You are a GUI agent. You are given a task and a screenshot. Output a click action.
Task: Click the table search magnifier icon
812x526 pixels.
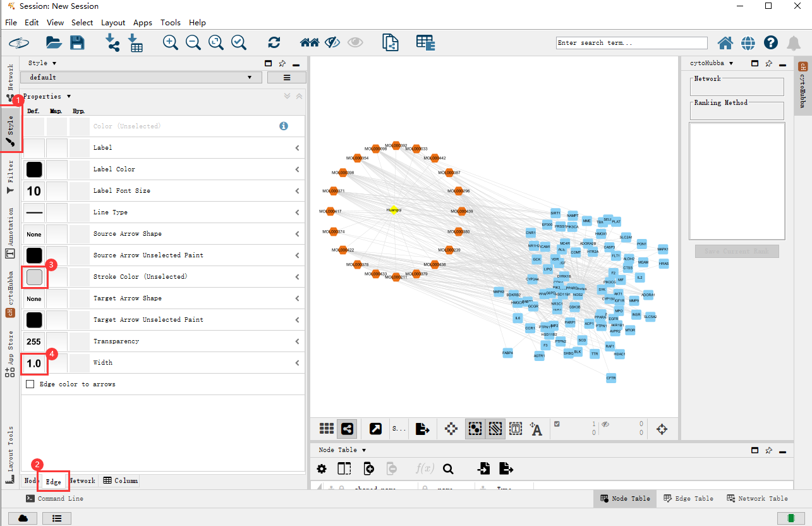[448, 468]
